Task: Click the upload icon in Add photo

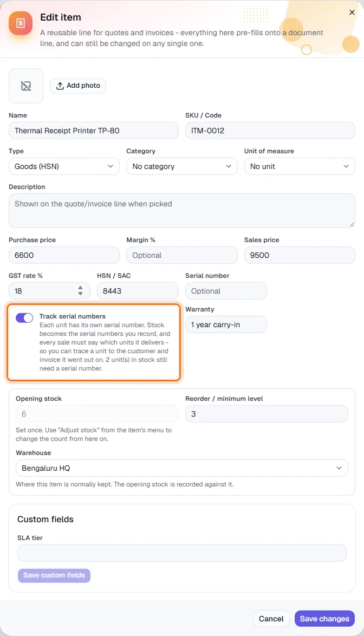Action: [60, 86]
